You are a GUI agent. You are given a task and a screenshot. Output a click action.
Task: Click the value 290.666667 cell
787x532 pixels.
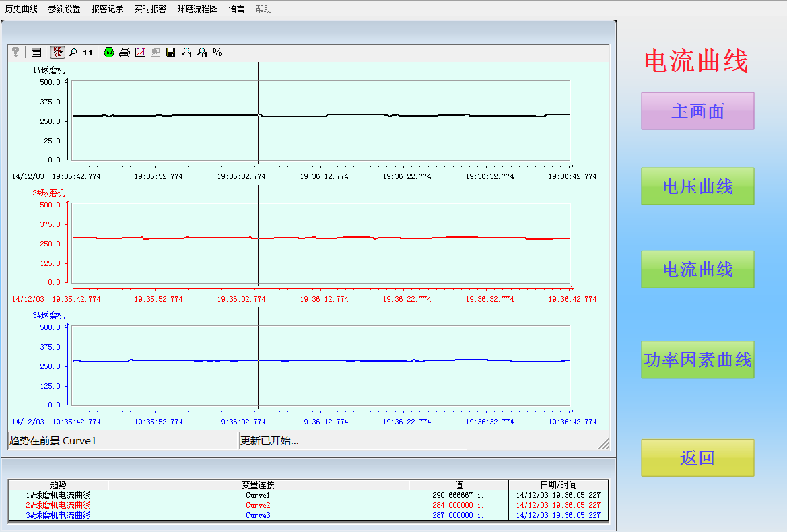click(x=458, y=496)
